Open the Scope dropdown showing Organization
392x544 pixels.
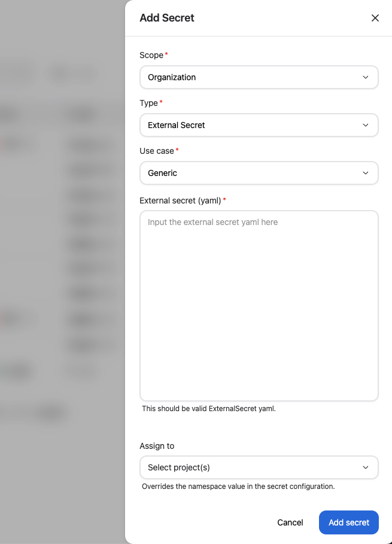pyautogui.click(x=259, y=77)
